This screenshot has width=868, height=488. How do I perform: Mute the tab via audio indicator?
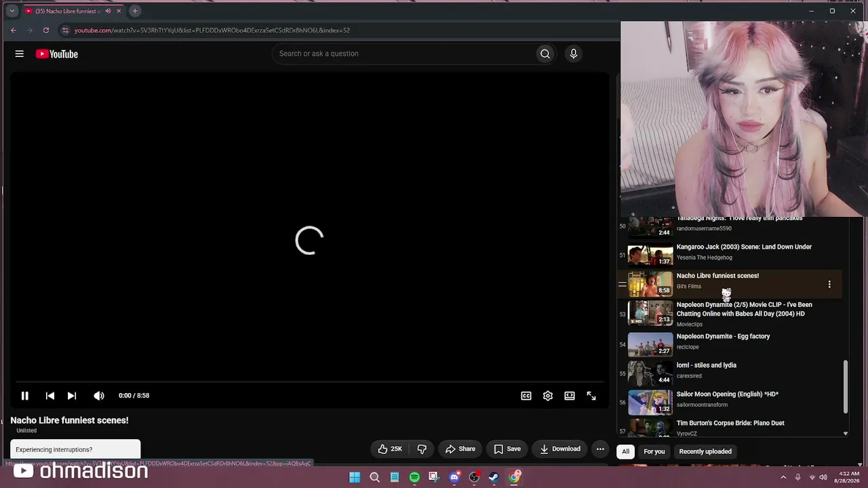point(108,11)
